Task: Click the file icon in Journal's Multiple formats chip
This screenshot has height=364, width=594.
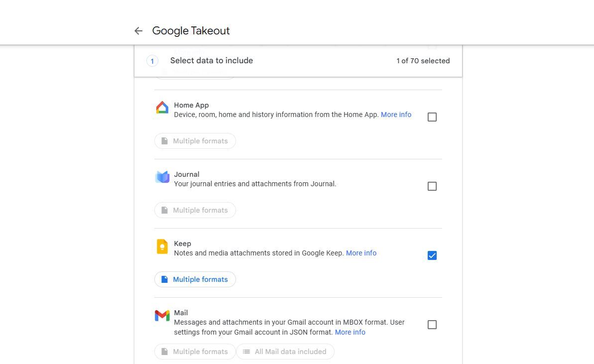Action: (x=165, y=210)
